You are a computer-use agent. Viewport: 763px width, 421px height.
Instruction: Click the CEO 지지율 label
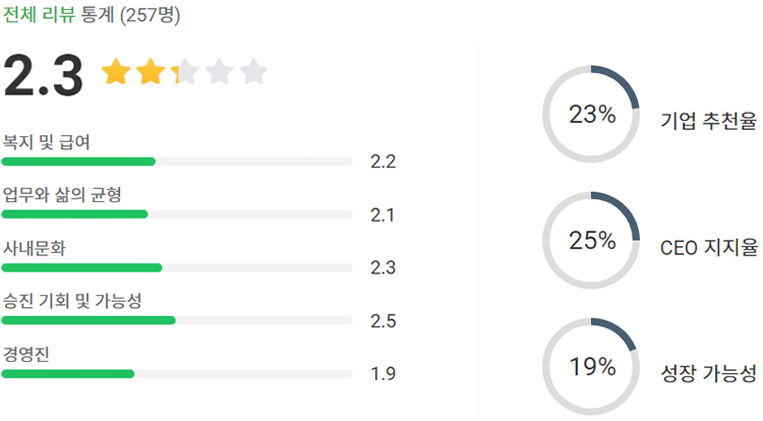click(708, 247)
